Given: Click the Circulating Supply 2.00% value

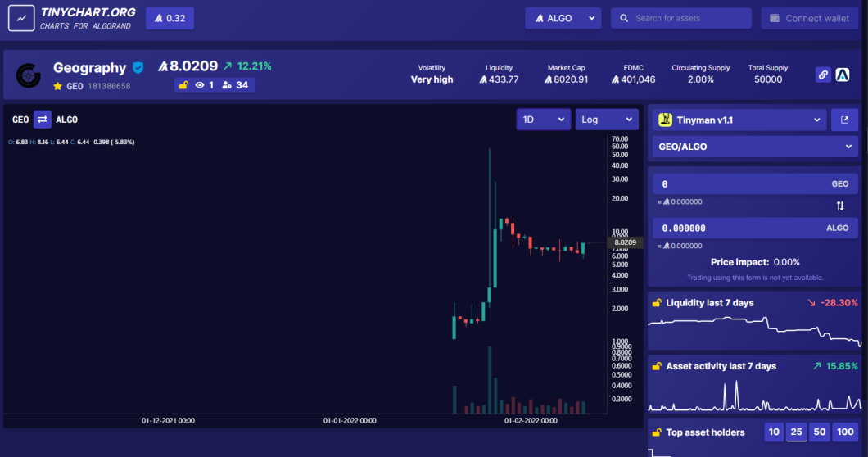Looking at the screenshot, I should point(701,79).
